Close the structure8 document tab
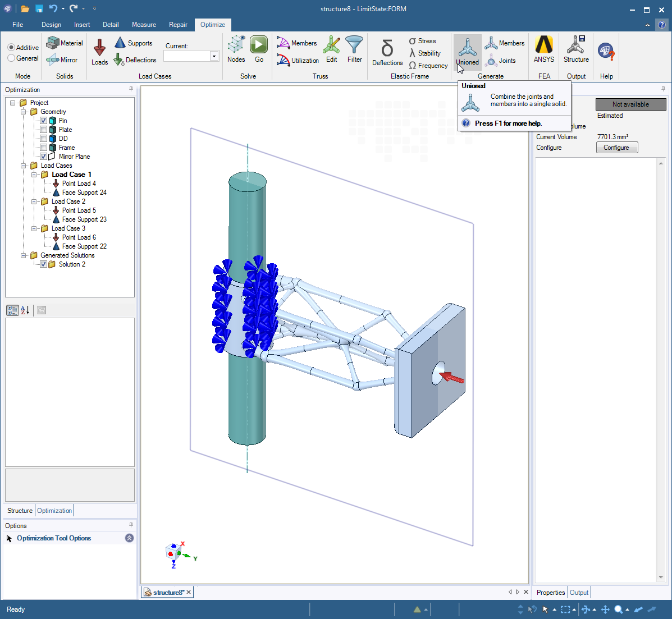 point(189,592)
